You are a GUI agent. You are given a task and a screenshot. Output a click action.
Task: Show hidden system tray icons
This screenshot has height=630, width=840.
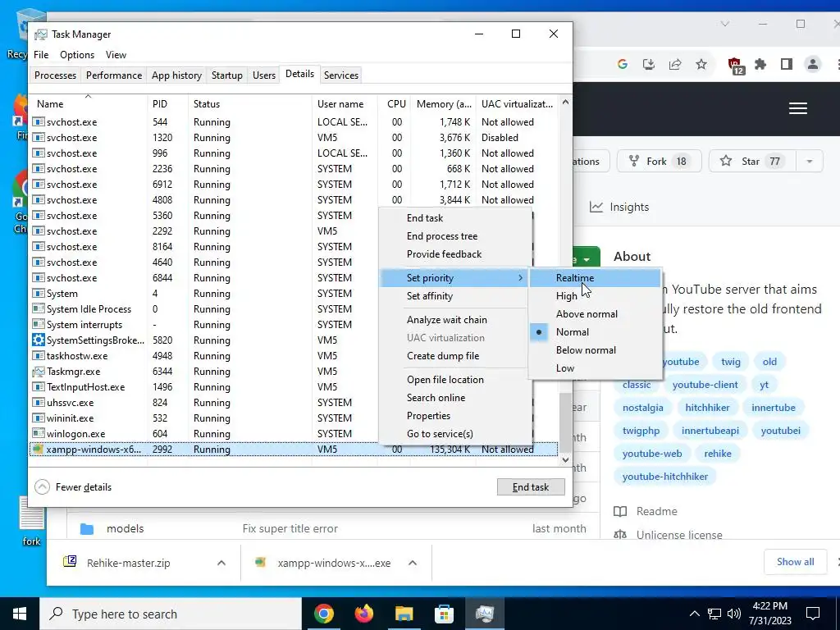(694, 614)
